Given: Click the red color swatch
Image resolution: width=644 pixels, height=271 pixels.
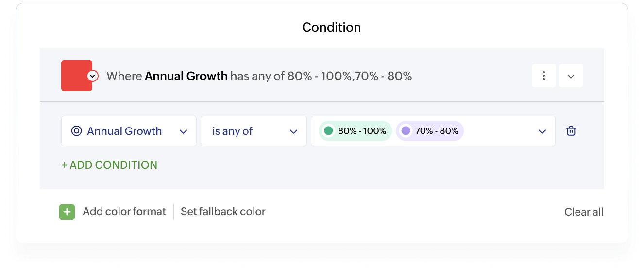Looking at the screenshot, I should 75,76.
